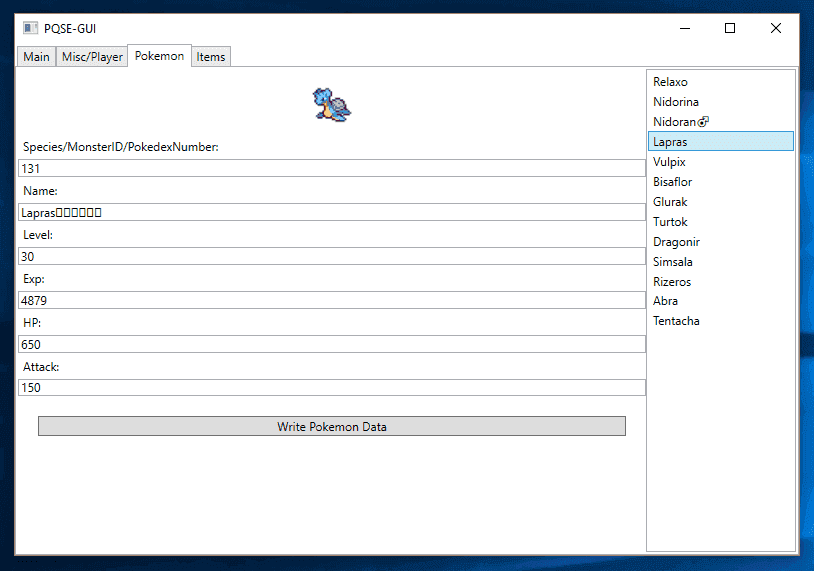This screenshot has width=814, height=571.
Task: Click the Lapras sprite image
Action: (332, 105)
